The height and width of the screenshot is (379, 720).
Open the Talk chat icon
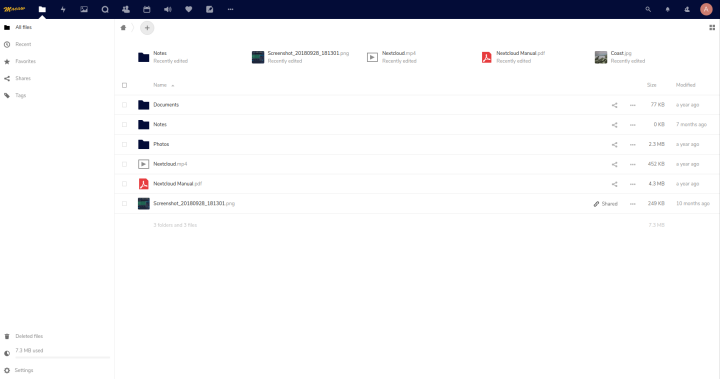(x=105, y=9)
